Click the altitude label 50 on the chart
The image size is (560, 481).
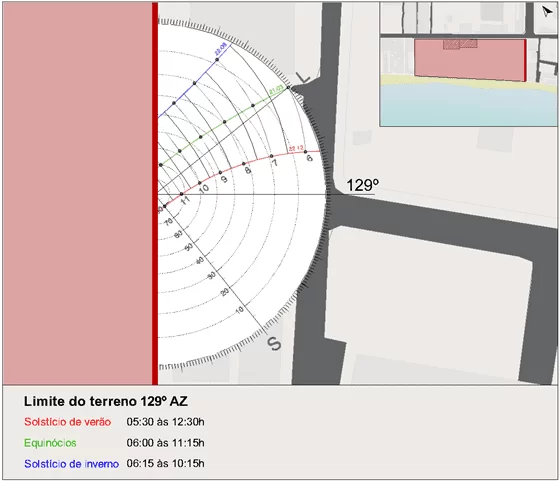[189, 246]
